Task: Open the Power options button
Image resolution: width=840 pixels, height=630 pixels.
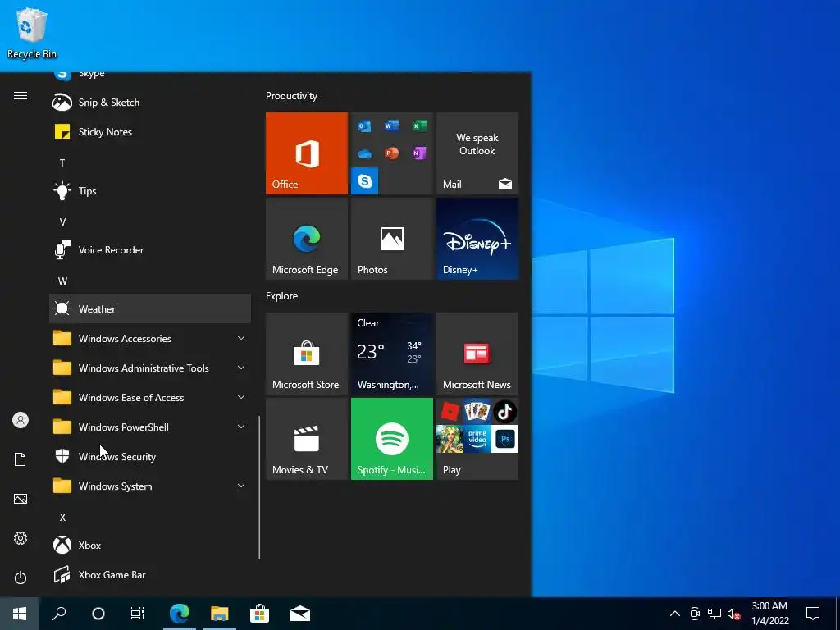Action: point(21,577)
